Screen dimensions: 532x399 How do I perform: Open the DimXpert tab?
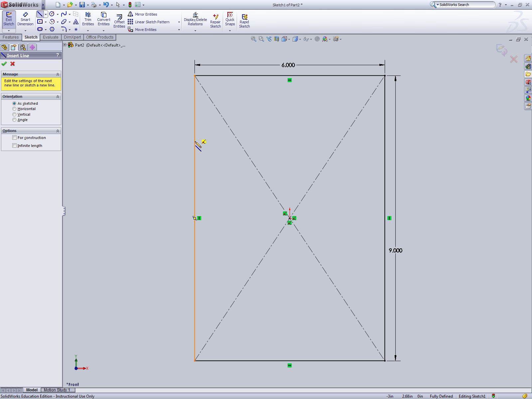pos(72,37)
